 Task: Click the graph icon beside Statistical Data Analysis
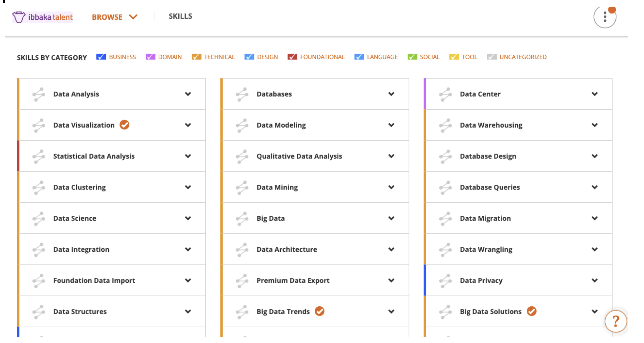(x=39, y=156)
